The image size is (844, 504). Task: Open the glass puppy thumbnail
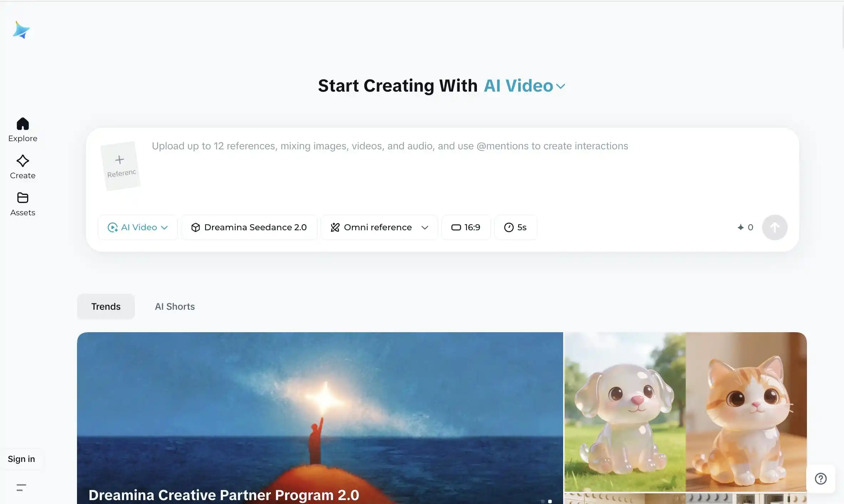(x=624, y=412)
